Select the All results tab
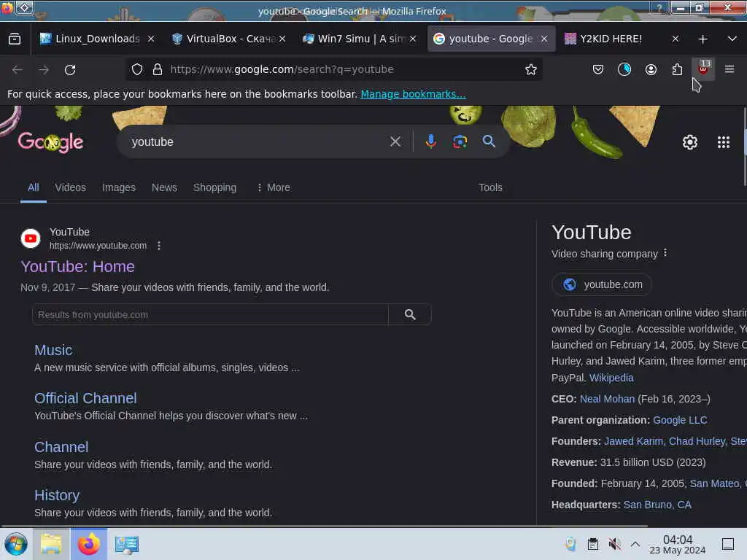747x560 pixels. click(34, 187)
